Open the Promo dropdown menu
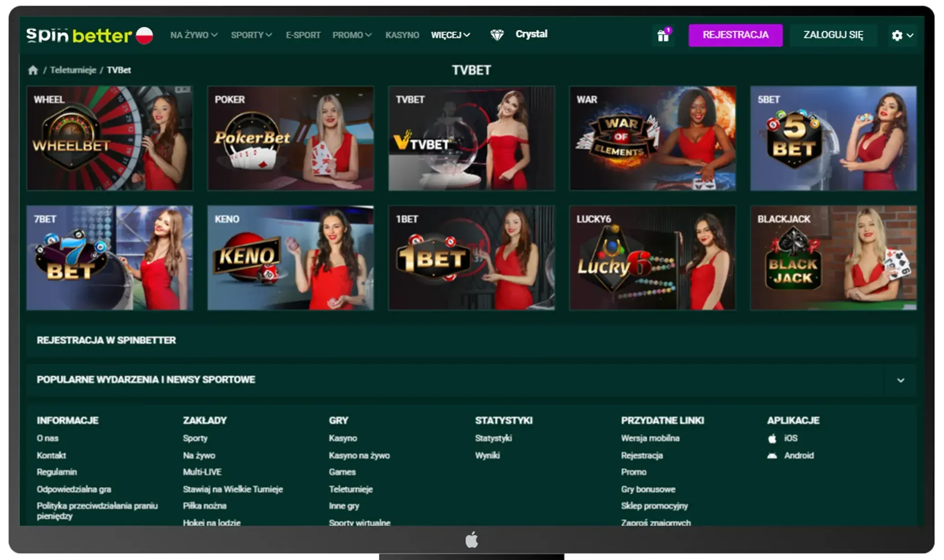 pos(352,35)
